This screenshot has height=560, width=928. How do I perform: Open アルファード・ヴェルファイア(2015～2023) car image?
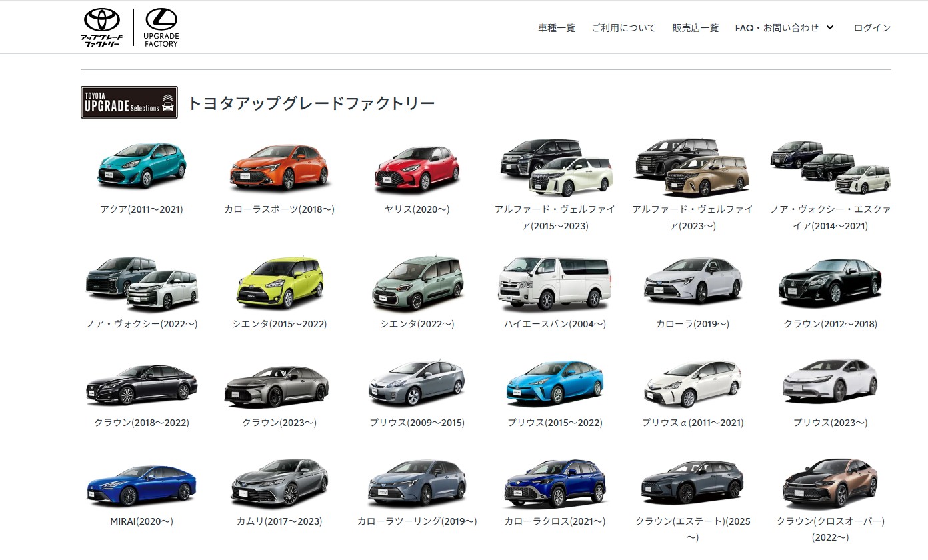(555, 168)
